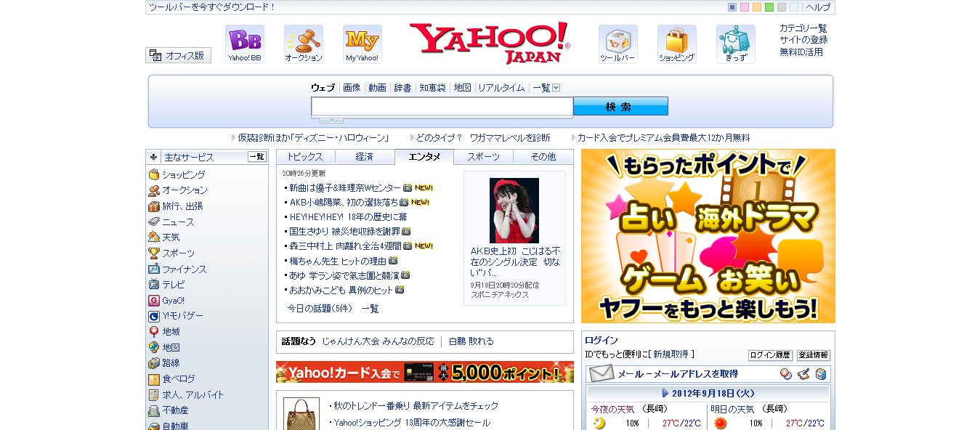Screen dimensions: 980x430
Task: Switch to the その他 tab
Action: [543, 157]
